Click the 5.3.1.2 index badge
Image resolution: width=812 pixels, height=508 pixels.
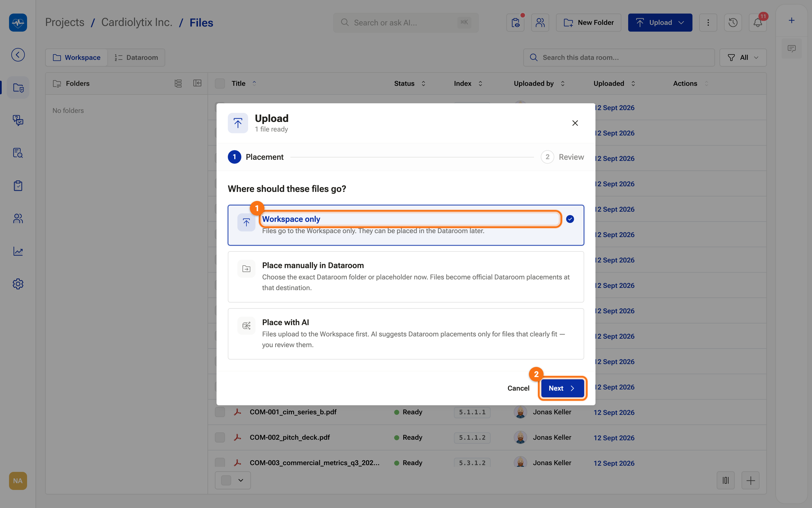[472, 462]
